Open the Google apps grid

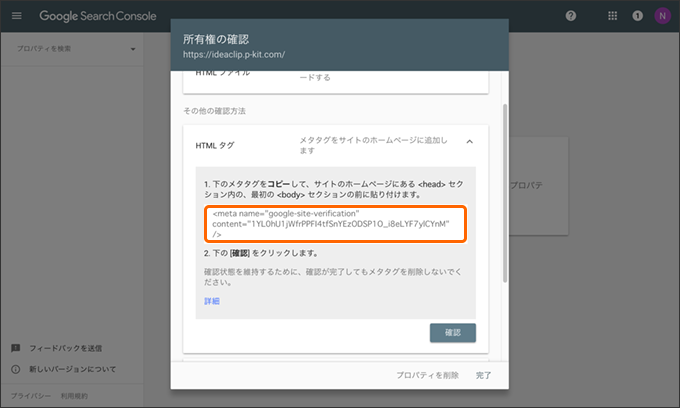point(612,16)
